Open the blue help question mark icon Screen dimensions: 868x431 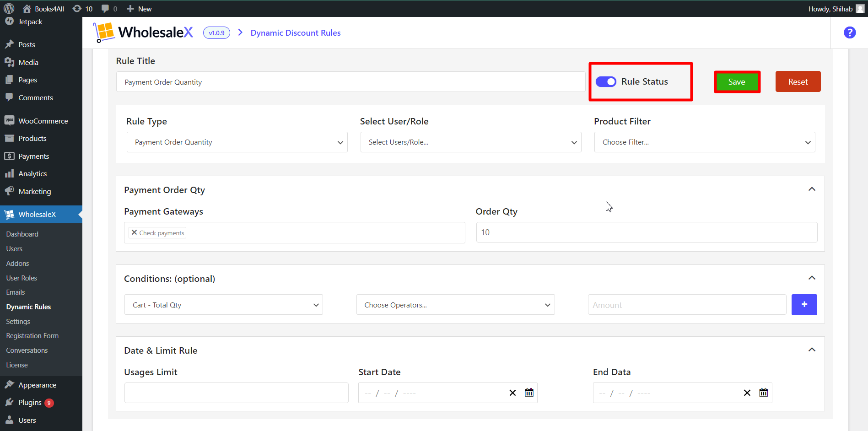point(850,32)
